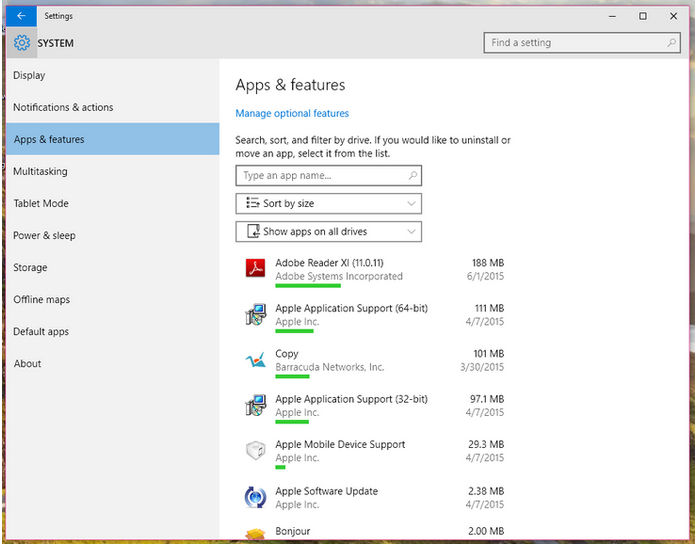Focus the Find a setting search box
This screenshot has width=696, height=544.
tap(582, 43)
